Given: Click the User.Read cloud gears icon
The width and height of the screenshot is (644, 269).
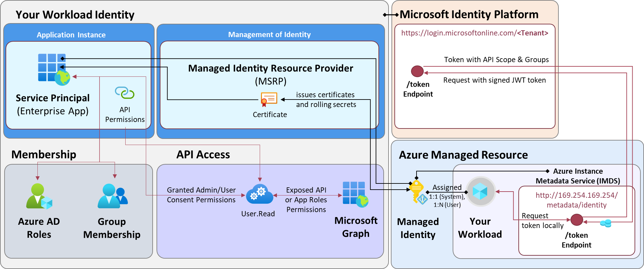Looking at the screenshot, I should tap(259, 194).
